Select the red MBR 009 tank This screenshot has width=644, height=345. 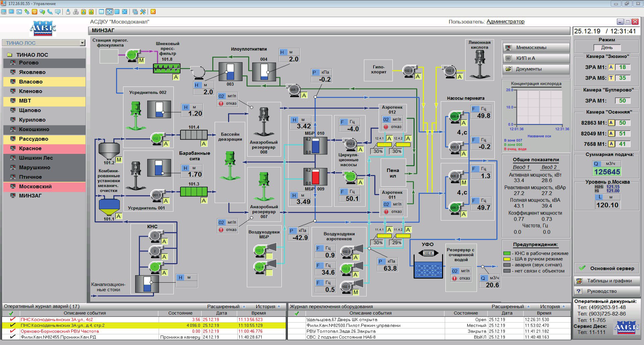[315, 177]
